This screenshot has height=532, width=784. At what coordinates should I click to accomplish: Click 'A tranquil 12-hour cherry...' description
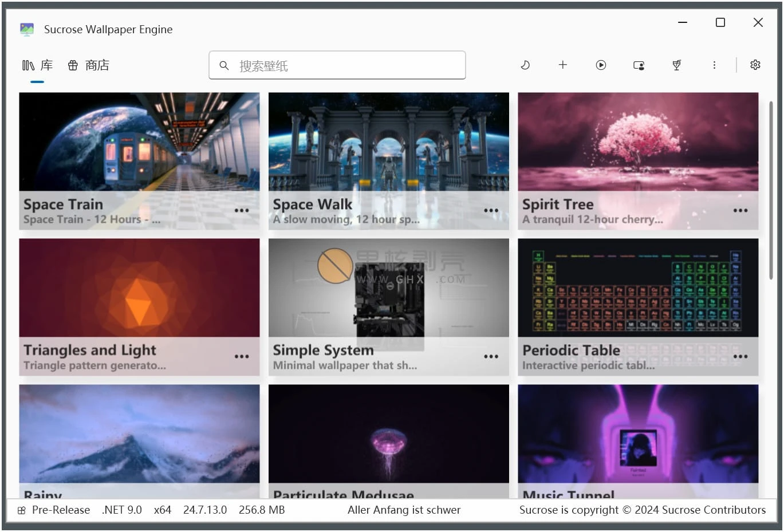(x=592, y=219)
